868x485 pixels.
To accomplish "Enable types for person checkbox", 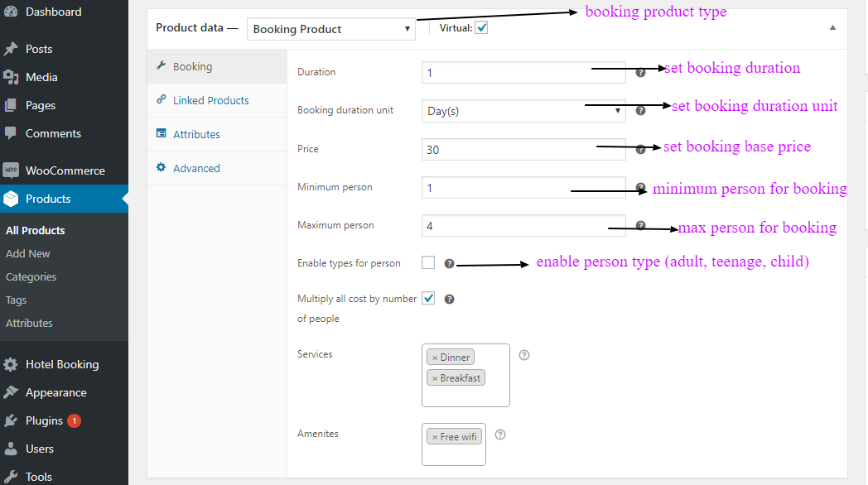I will click(x=428, y=261).
